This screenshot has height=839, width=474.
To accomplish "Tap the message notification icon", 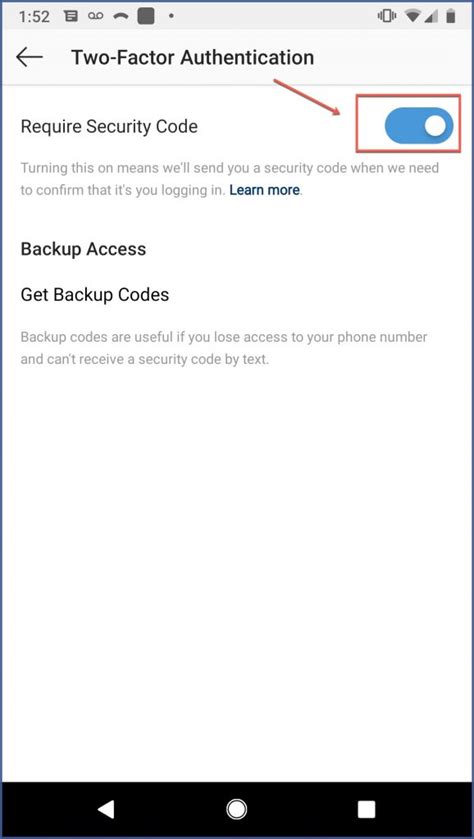I will point(71,17).
